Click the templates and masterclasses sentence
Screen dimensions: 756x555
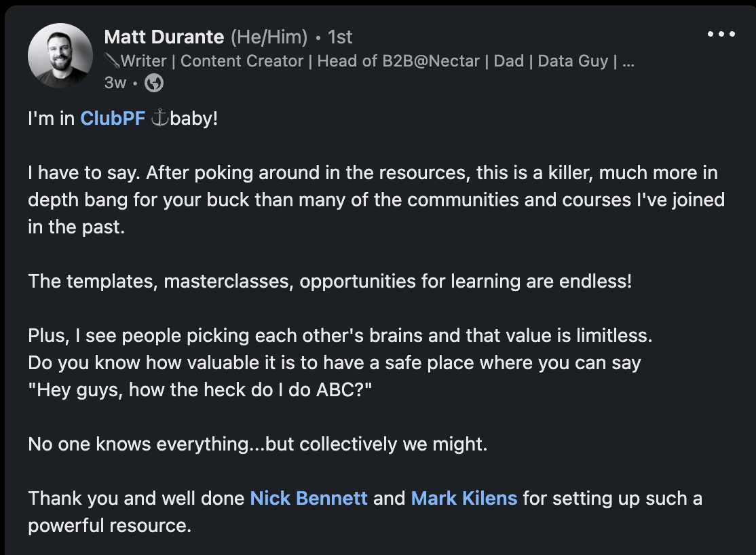pos(330,281)
